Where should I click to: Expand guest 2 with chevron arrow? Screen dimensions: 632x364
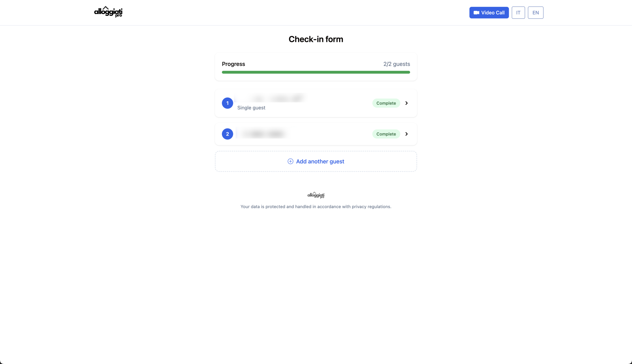pyautogui.click(x=406, y=134)
